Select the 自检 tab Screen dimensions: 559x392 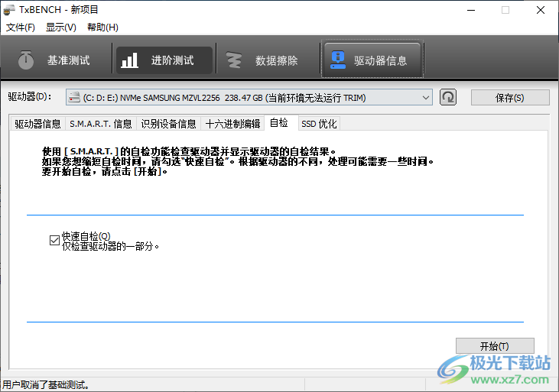pyautogui.click(x=279, y=122)
